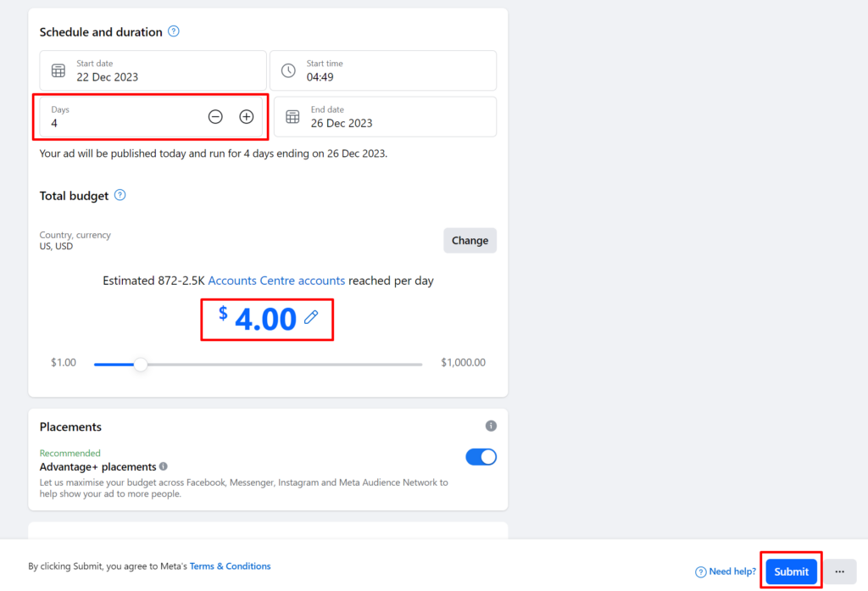Screen dimensions: 868x591
Task: Open Meta's Terms & Conditions link
Action: tap(230, 566)
